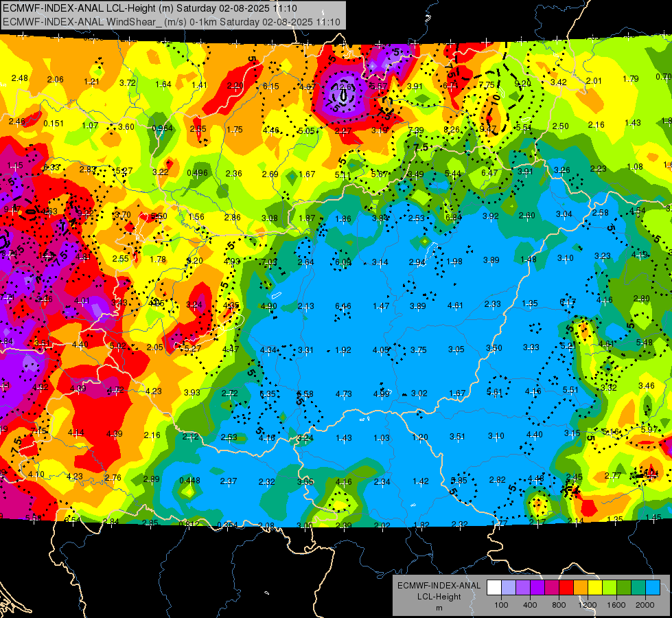
Task: Click the 9.20 wind shear value
Action: (x=523, y=84)
